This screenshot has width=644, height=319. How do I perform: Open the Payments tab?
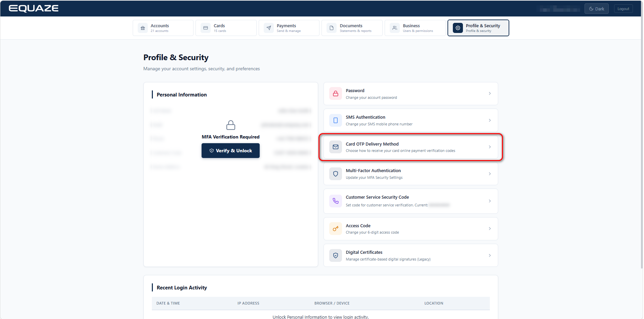[x=289, y=28]
